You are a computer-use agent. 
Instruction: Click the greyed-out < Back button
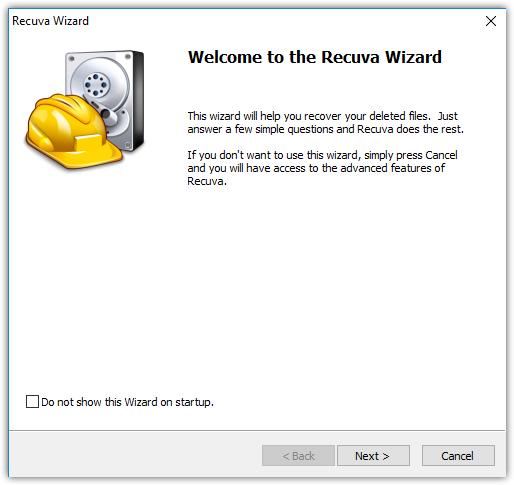point(298,455)
